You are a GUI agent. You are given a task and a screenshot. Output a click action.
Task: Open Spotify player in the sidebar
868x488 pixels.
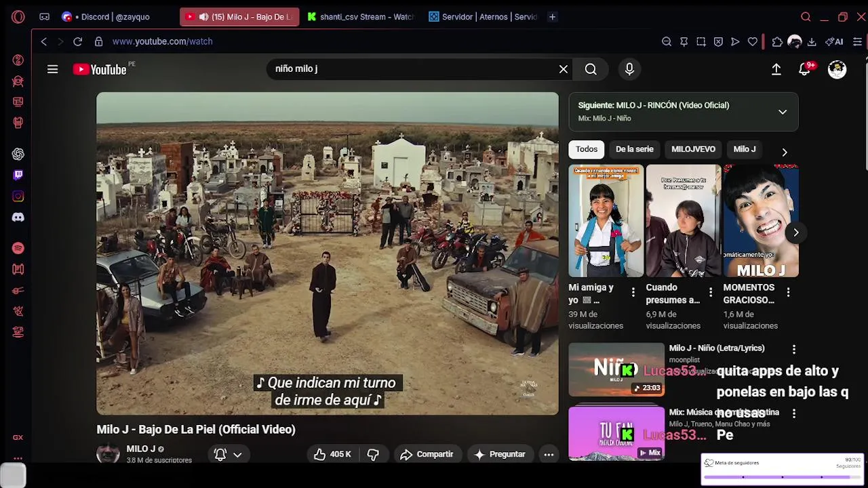(x=18, y=248)
